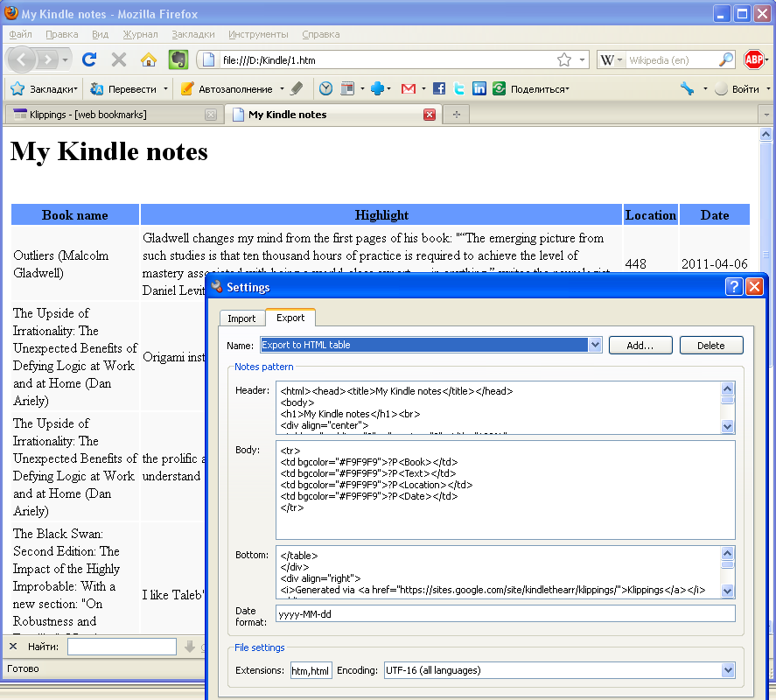The height and width of the screenshot is (700, 776).
Task: Open the Инструменты menu
Action: click(258, 34)
